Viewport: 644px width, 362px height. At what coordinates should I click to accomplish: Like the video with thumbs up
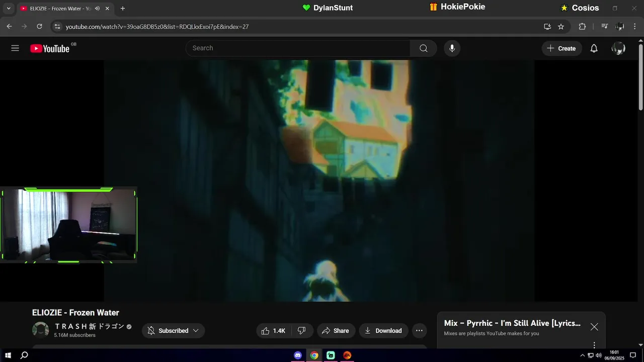273,331
